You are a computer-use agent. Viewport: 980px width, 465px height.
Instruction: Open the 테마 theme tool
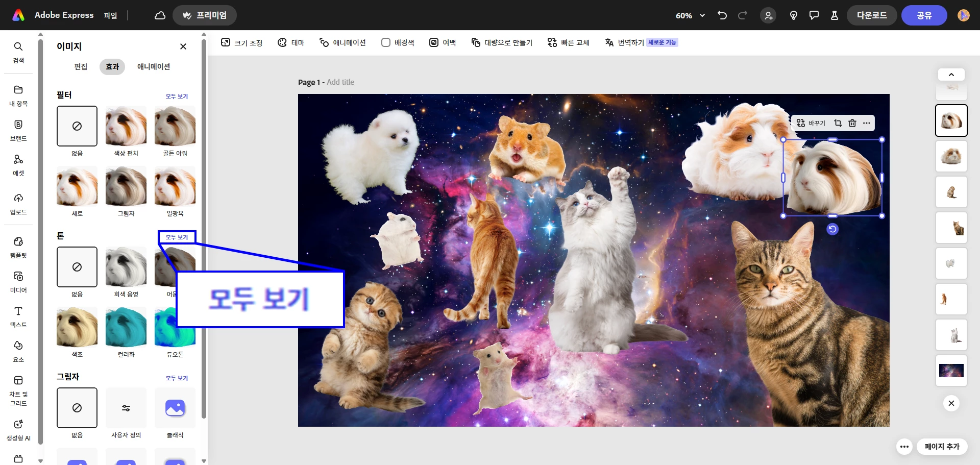[291, 42]
